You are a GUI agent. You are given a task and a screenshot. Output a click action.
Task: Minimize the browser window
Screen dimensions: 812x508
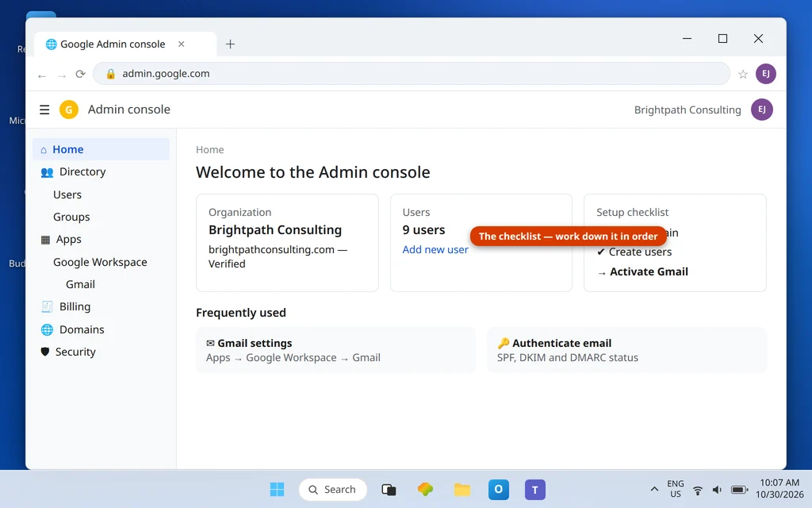coord(688,38)
